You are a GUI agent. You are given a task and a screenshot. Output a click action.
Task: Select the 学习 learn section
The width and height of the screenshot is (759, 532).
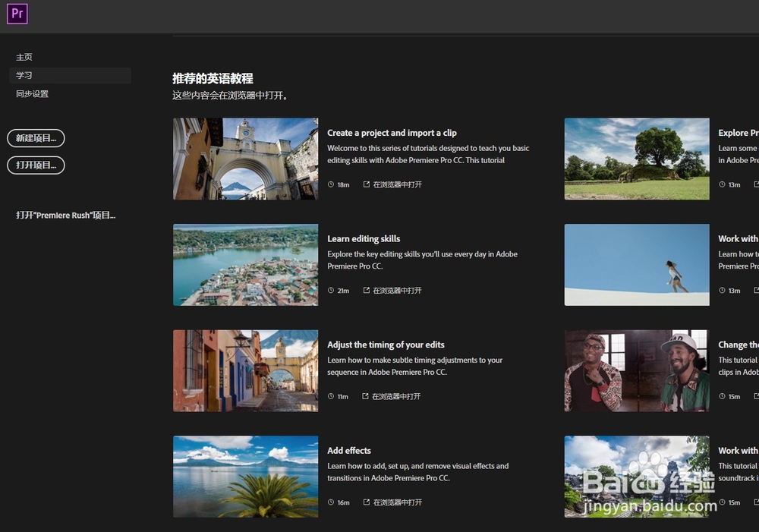click(x=70, y=75)
